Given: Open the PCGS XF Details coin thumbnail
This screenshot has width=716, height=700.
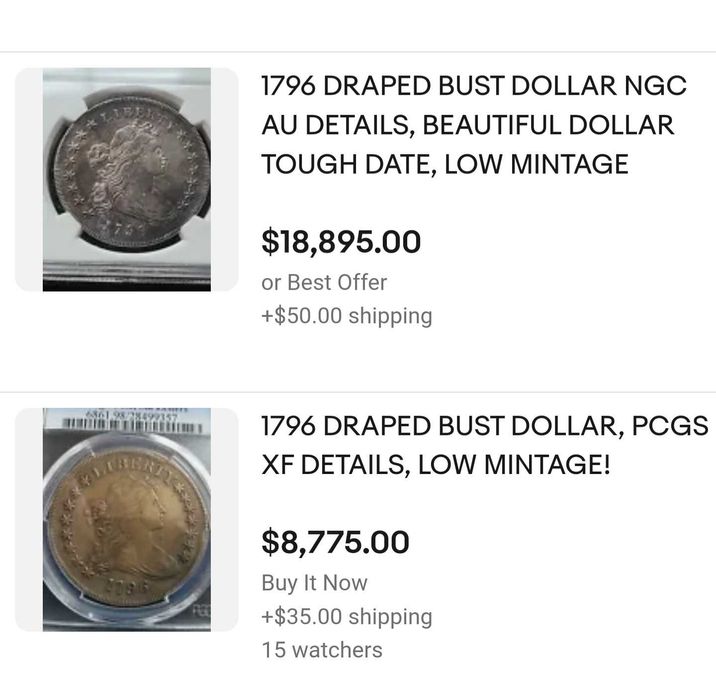Looking at the screenshot, I should [127, 520].
